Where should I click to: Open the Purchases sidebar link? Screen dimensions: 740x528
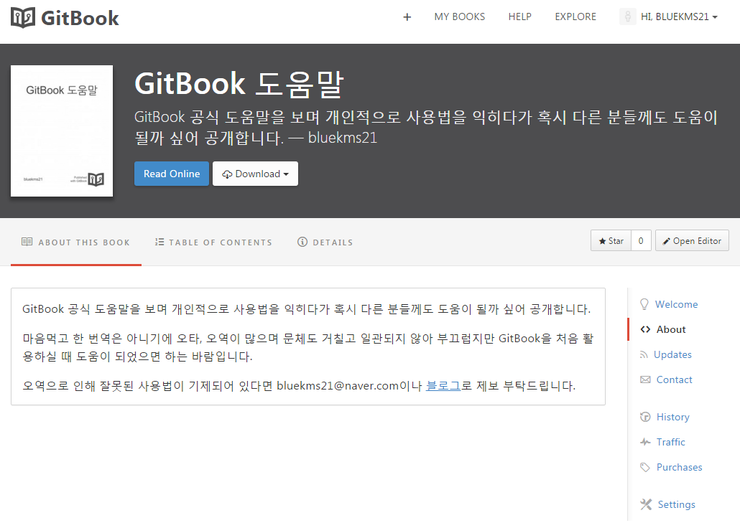point(679,467)
